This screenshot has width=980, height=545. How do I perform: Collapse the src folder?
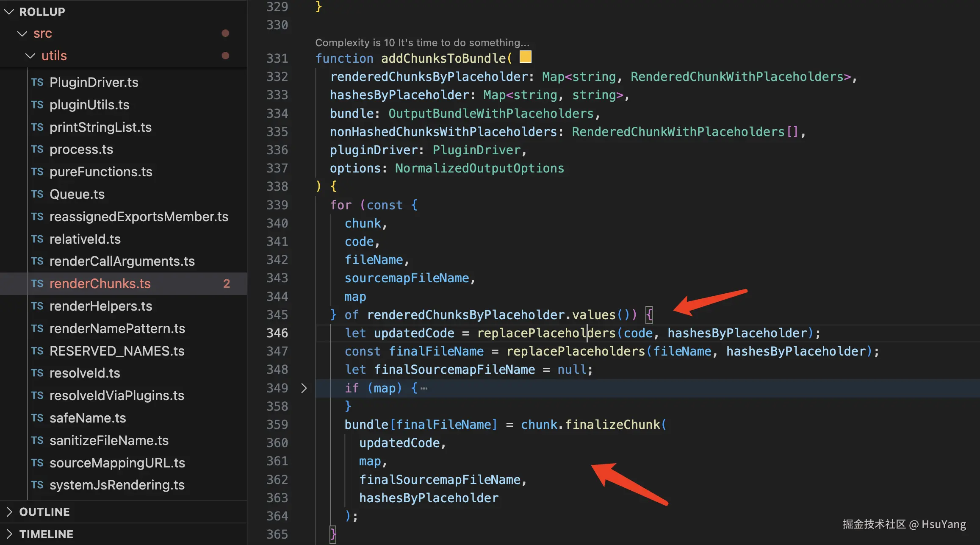point(22,33)
